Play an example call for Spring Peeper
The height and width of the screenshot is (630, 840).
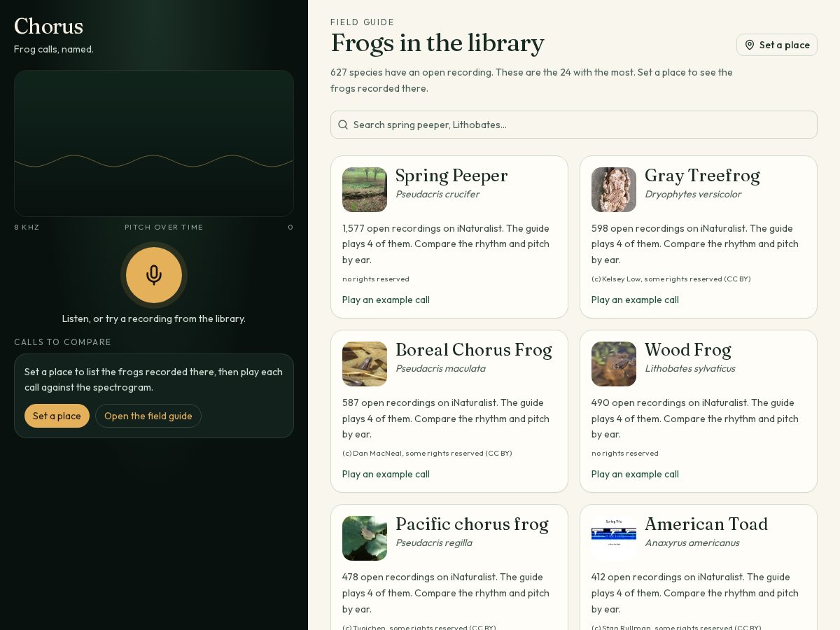click(386, 300)
